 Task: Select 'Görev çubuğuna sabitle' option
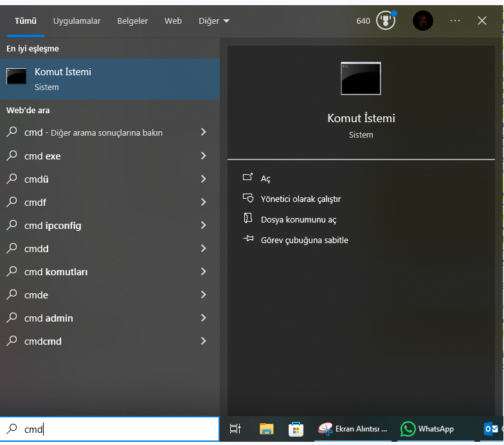(x=304, y=240)
